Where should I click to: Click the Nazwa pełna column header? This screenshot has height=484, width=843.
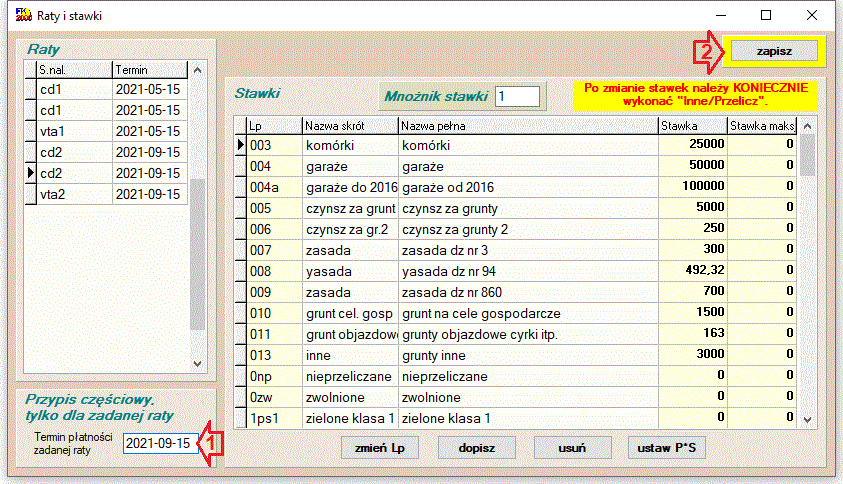(528, 126)
